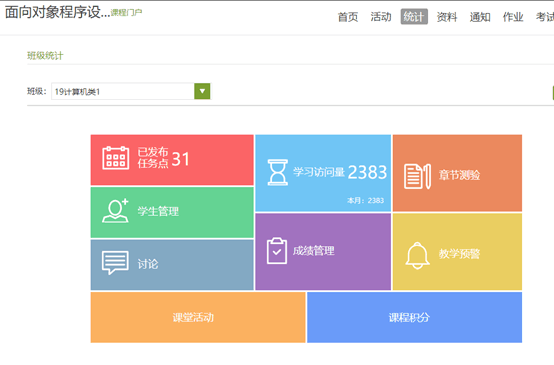The height and width of the screenshot is (365, 554).
Task: Click the hourglass icon for study visits
Action: click(x=278, y=172)
